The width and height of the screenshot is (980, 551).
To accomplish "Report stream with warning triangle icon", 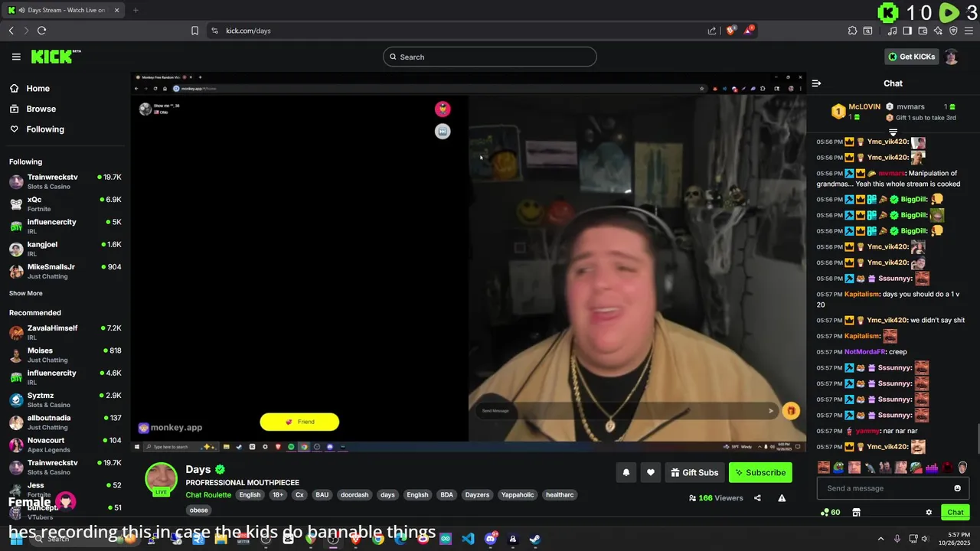I will click(x=782, y=498).
